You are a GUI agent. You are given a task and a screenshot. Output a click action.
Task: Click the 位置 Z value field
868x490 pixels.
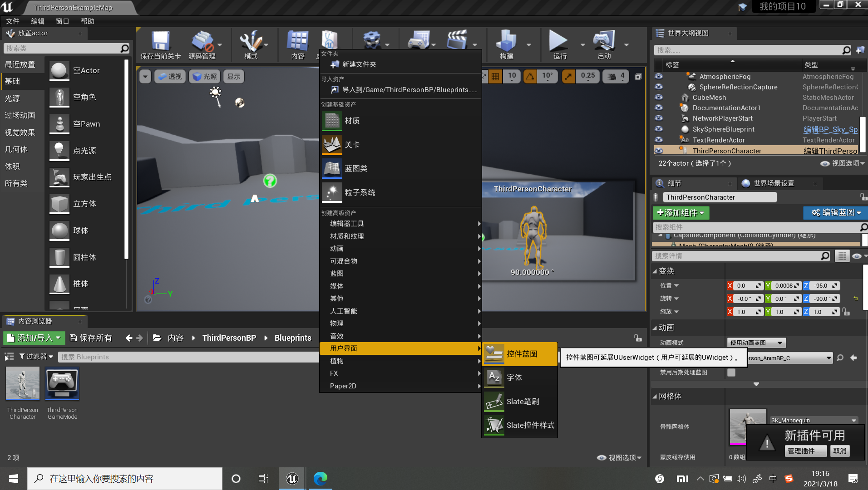click(824, 286)
